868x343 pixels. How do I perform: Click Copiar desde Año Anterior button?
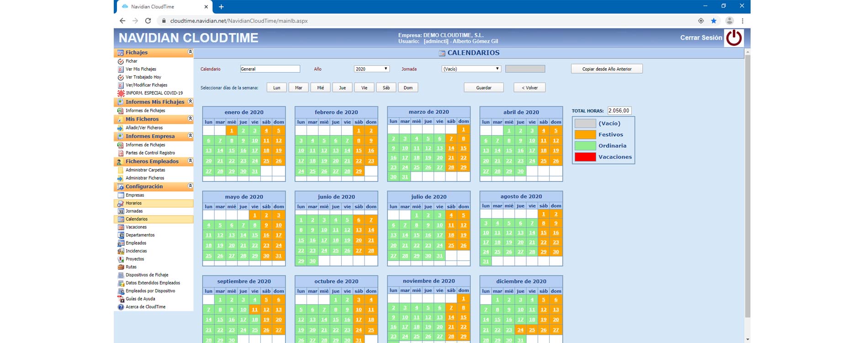[606, 69]
